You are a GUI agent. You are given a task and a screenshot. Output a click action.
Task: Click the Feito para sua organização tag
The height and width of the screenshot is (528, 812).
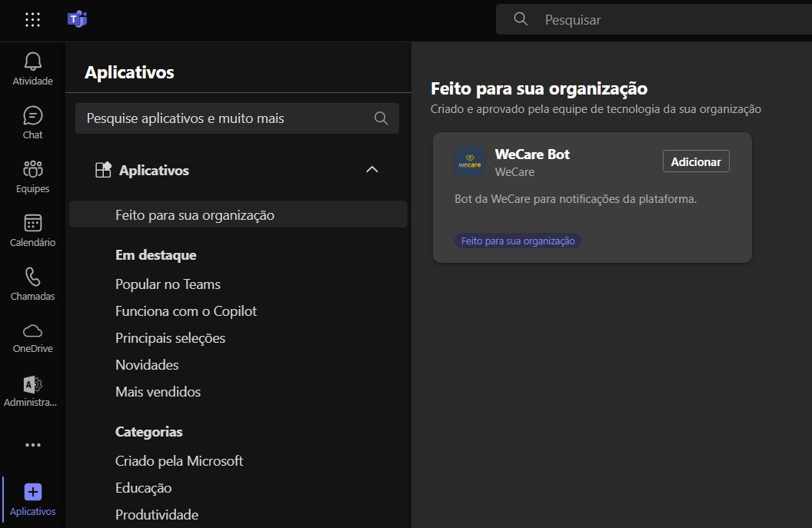click(517, 241)
